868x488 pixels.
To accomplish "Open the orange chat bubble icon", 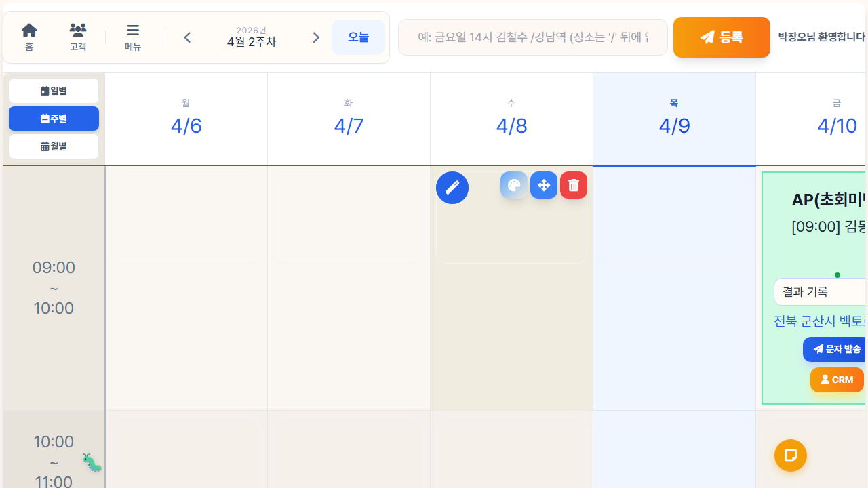I will click(x=790, y=455).
